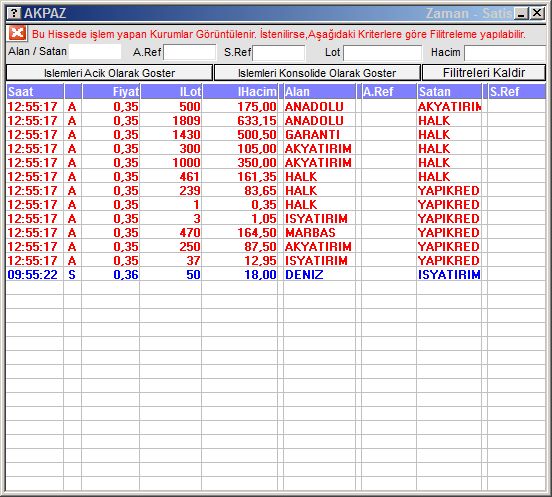Image resolution: width=552 pixels, height=497 pixels.
Task: Click the help question mark icon in title bar
Action: [x=14, y=13]
